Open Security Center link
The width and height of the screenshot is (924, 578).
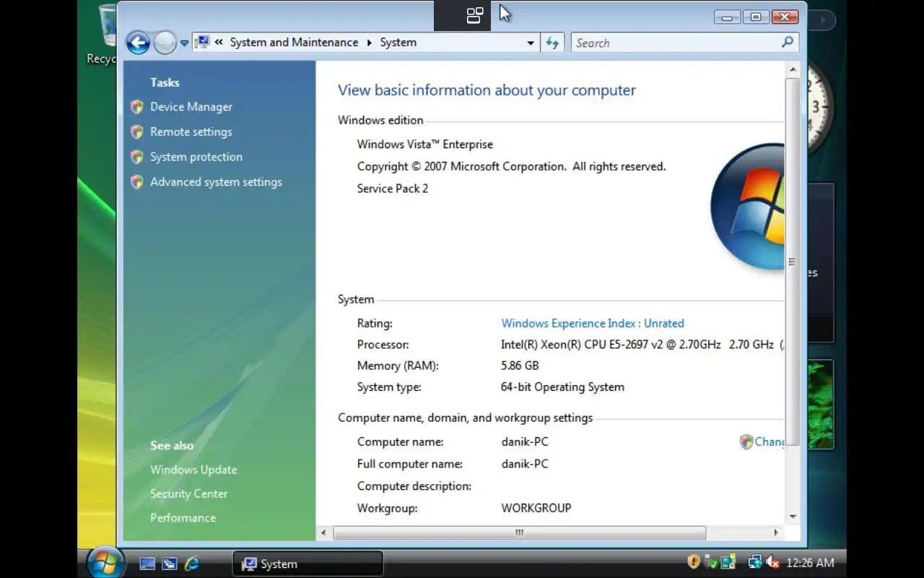(188, 493)
